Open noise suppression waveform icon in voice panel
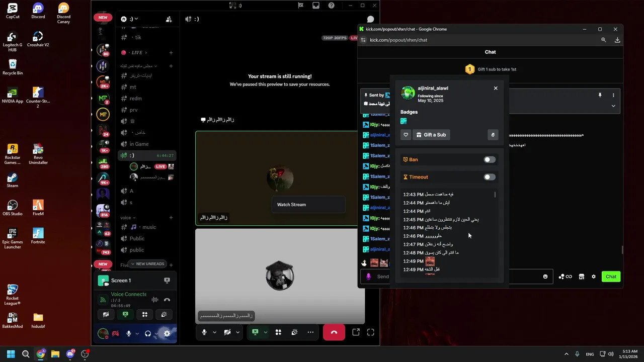644x362 pixels. [155, 300]
